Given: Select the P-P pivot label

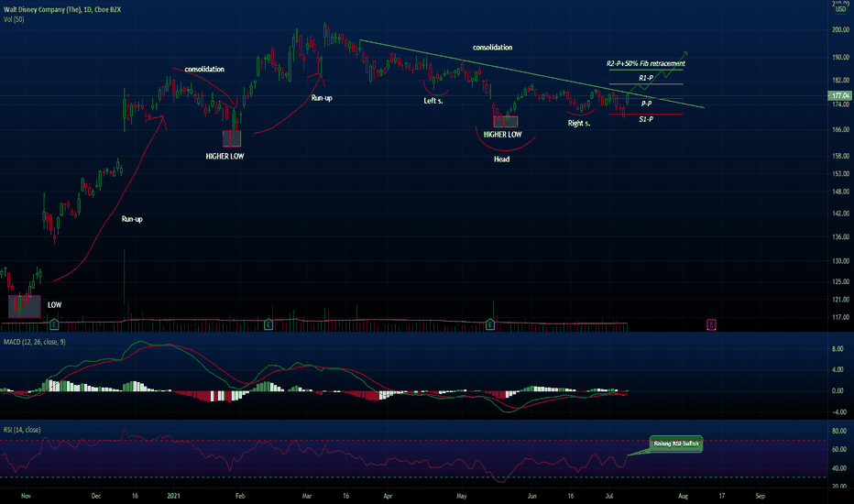Looking at the screenshot, I should pos(646,104).
